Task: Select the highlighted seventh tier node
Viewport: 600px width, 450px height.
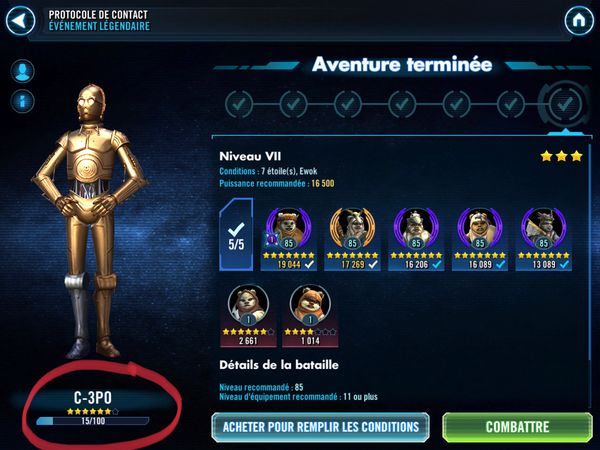Action: 565,104
